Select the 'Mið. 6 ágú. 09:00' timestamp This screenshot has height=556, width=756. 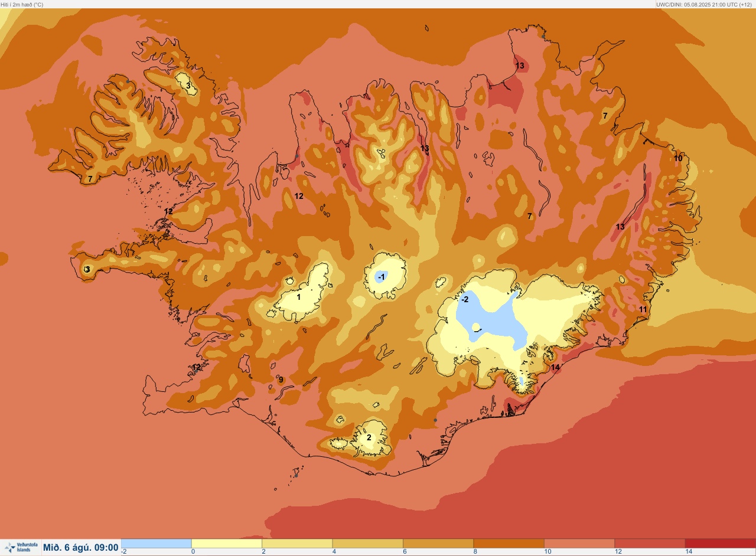click(x=81, y=548)
